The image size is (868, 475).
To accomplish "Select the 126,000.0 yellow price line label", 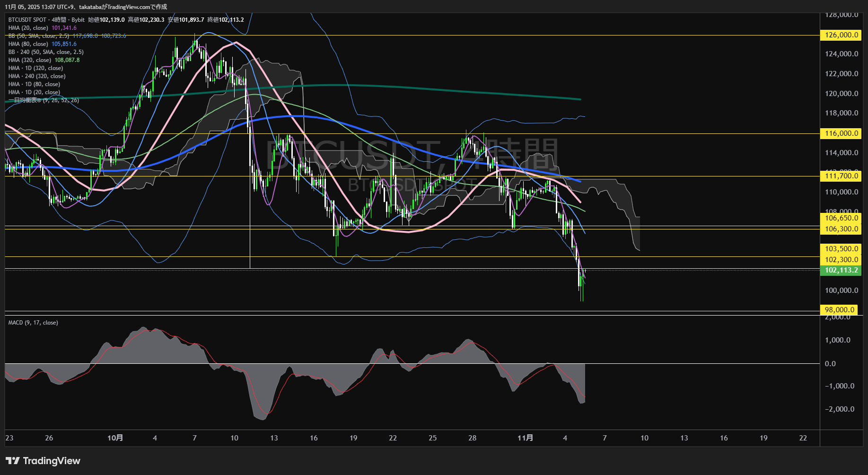I will coord(841,35).
